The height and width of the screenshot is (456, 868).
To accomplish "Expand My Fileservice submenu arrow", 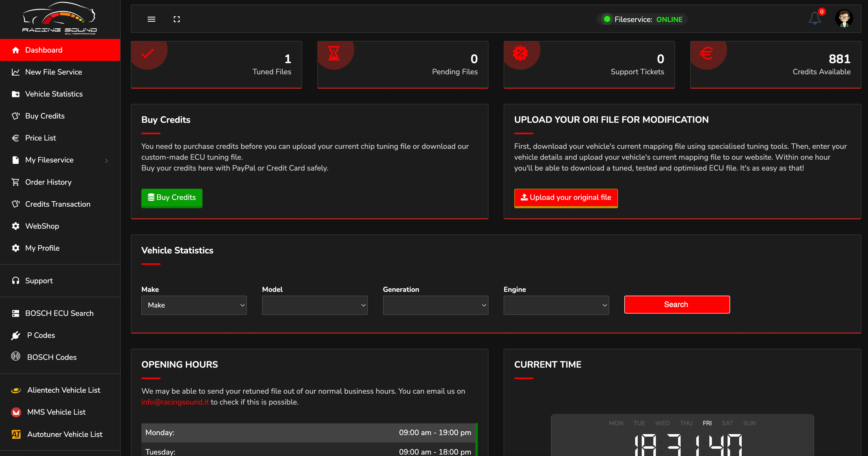I will [x=106, y=161].
